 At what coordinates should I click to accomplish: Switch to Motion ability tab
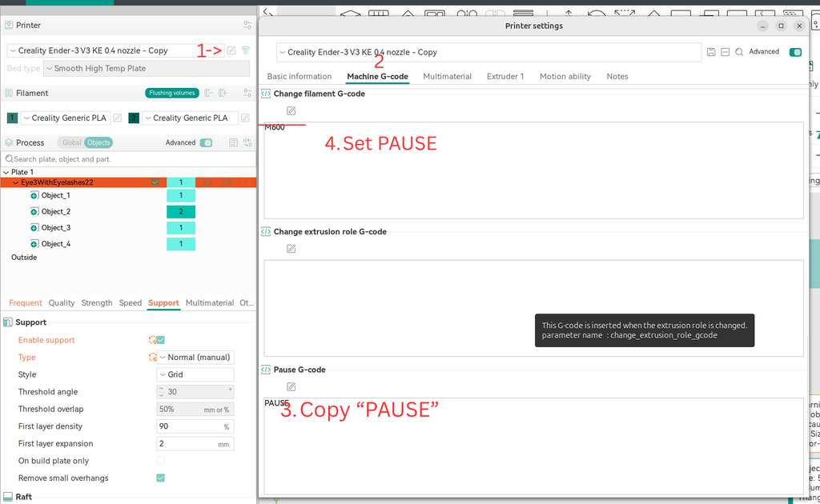coord(565,76)
